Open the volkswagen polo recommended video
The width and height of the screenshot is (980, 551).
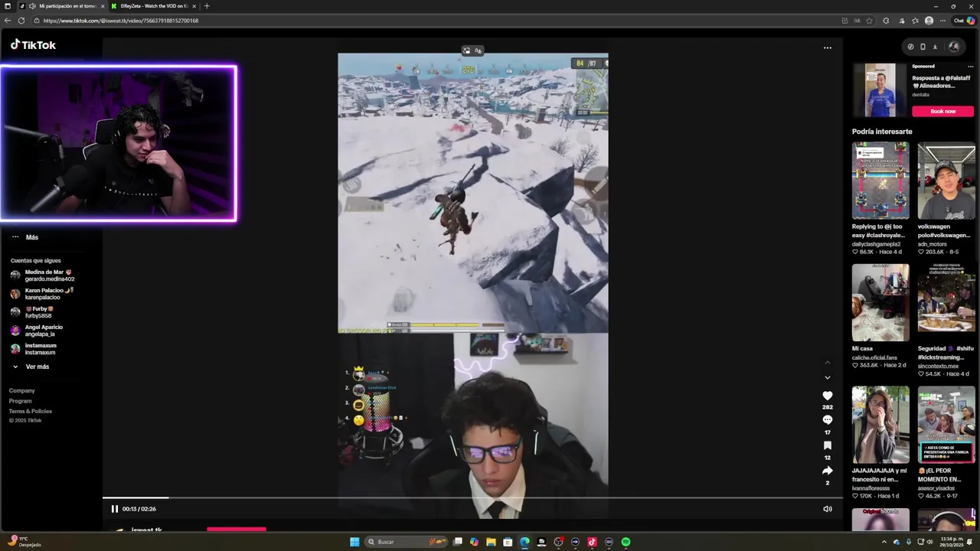(x=946, y=181)
